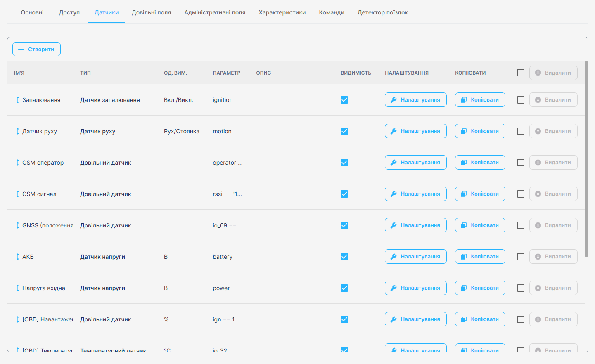Tick the delete selection checkbox for GSM сигнал
Image resolution: width=595 pixels, height=364 pixels.
(x=521, y=194)
